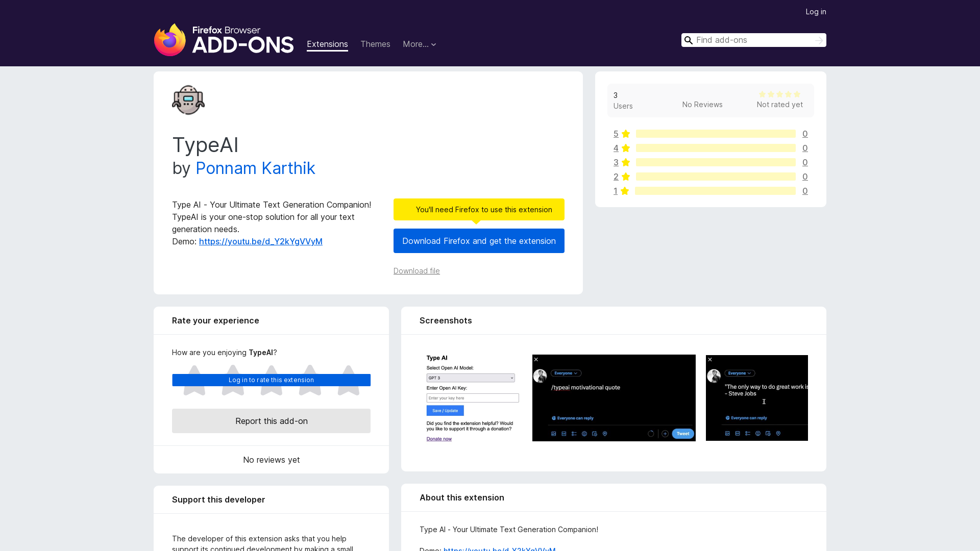This screenshot has height=551, width=980.
Task: Click Report this add-on button
Action: pos(271,421)
